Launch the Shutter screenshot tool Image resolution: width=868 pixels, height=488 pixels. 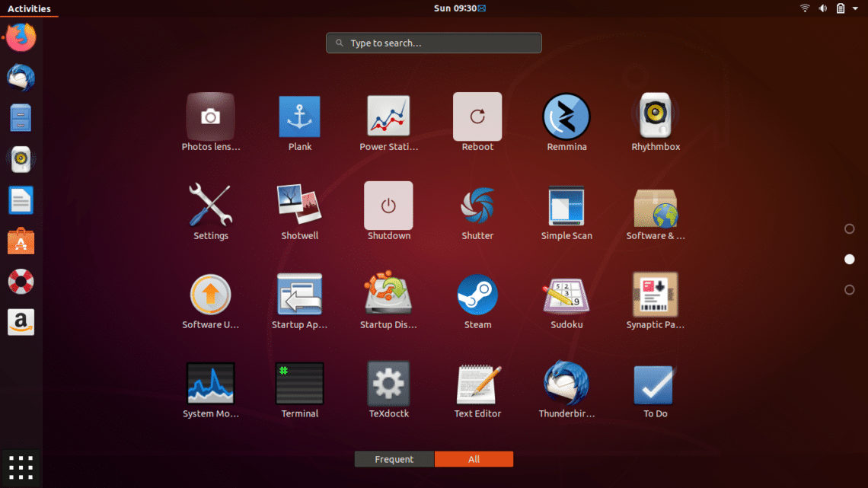[477, 206]
